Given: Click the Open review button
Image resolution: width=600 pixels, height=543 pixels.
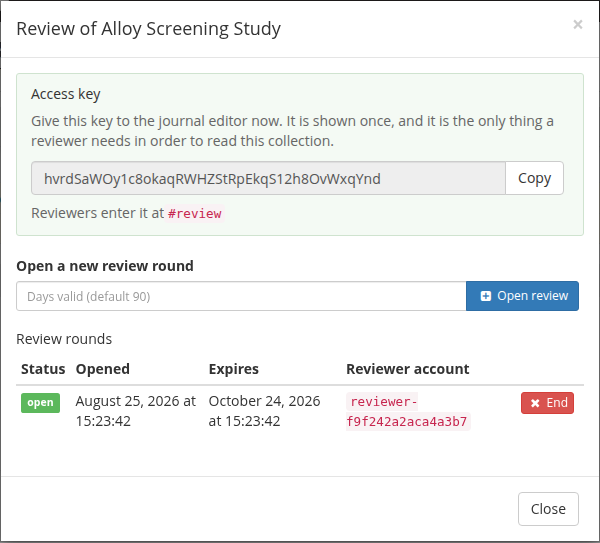Looking at the screenshot, I should pos(522,296).
